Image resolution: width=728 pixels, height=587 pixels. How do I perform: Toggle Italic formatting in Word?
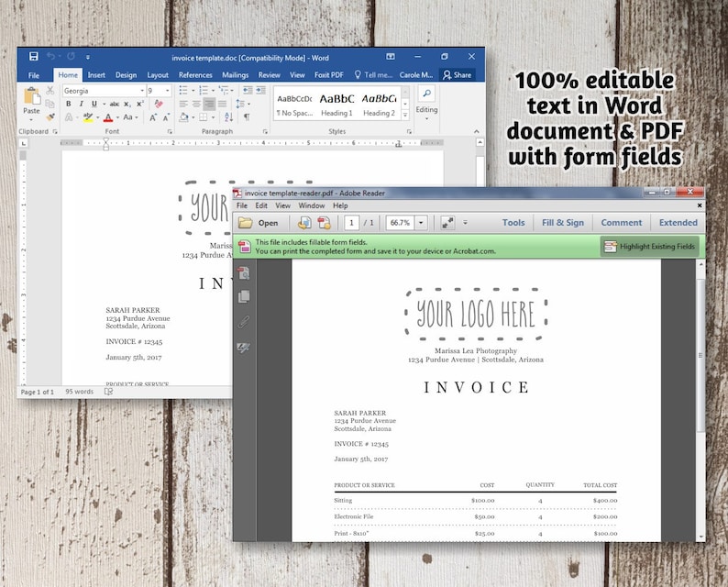pos(82,104)
